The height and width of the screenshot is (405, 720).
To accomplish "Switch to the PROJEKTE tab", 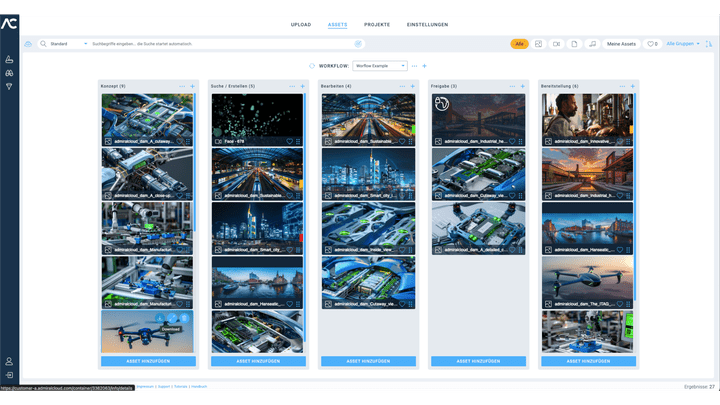I will 377,25.
